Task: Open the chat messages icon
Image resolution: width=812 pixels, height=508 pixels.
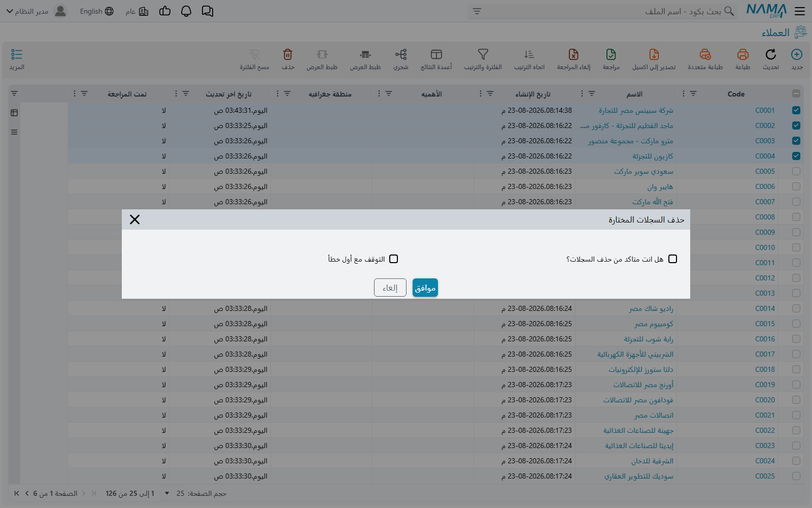Action: click(x=208, y=11)
